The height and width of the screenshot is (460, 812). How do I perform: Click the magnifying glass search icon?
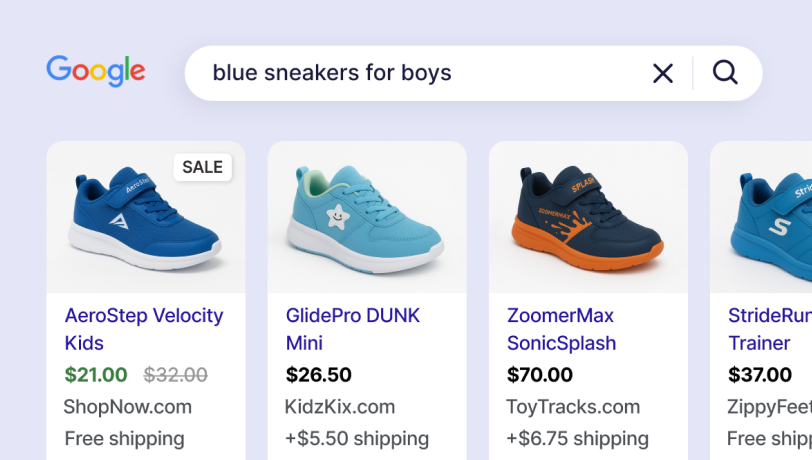[x=725, y=72]
